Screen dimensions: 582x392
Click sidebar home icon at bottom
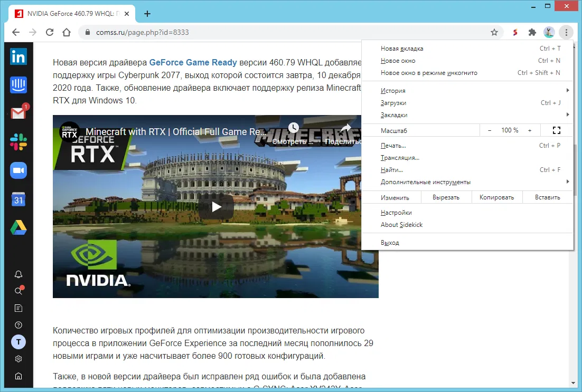[18, 376]
